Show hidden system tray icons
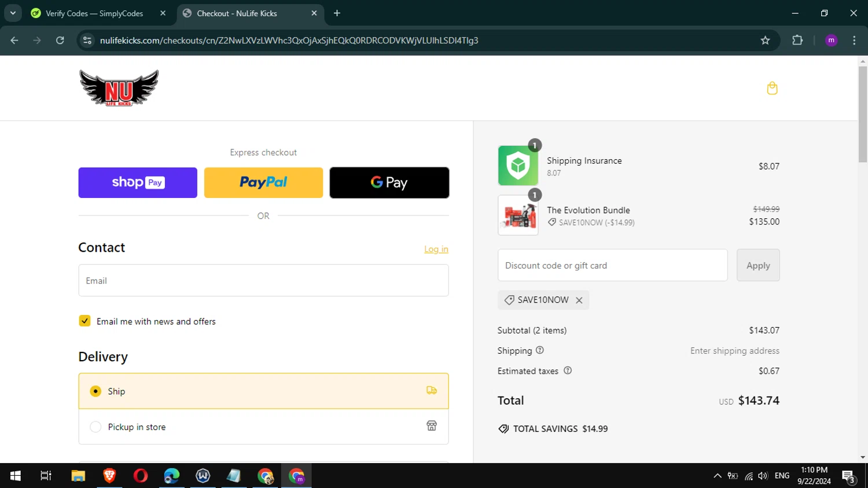Image resolution: width=868 pixels, height=488 pixels. 717,475
